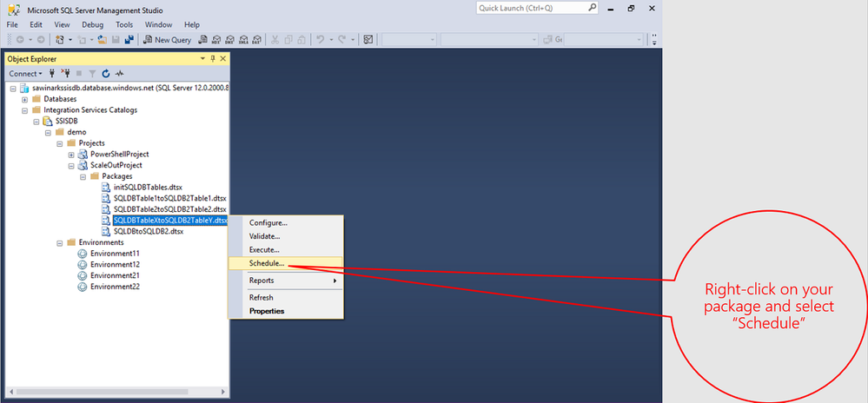Click the search icon in Quick Launch

tap(593, 9)
